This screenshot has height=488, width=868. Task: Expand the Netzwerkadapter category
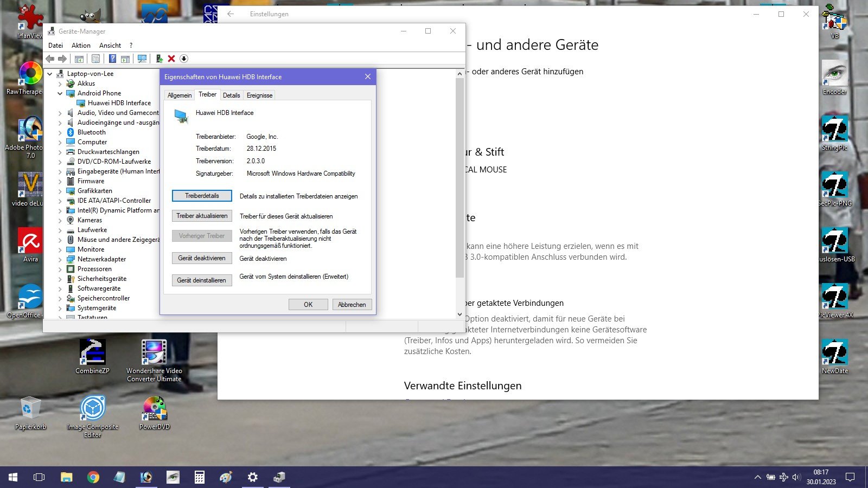click(60, 259)
